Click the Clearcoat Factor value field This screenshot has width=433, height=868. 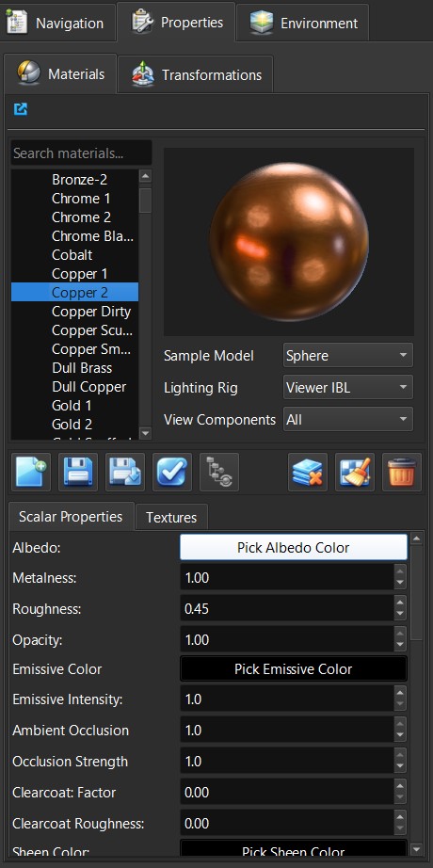(287, 792)
